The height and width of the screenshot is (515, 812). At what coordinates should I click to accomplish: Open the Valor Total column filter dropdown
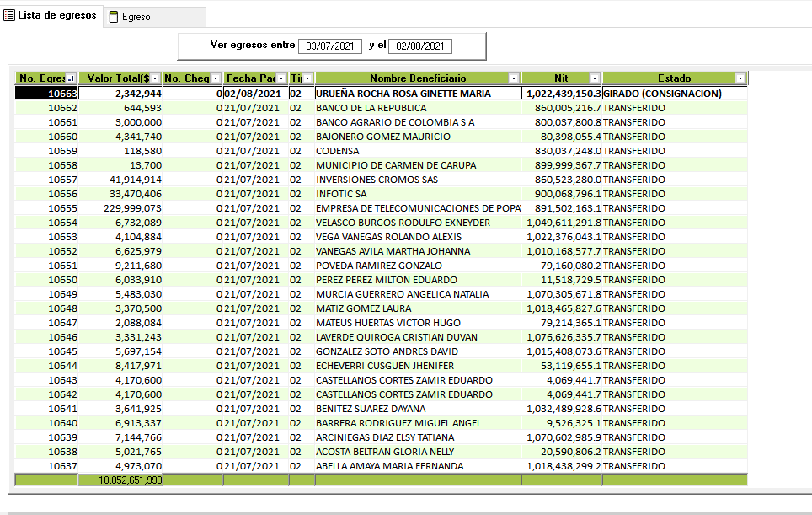click(155, 78)
